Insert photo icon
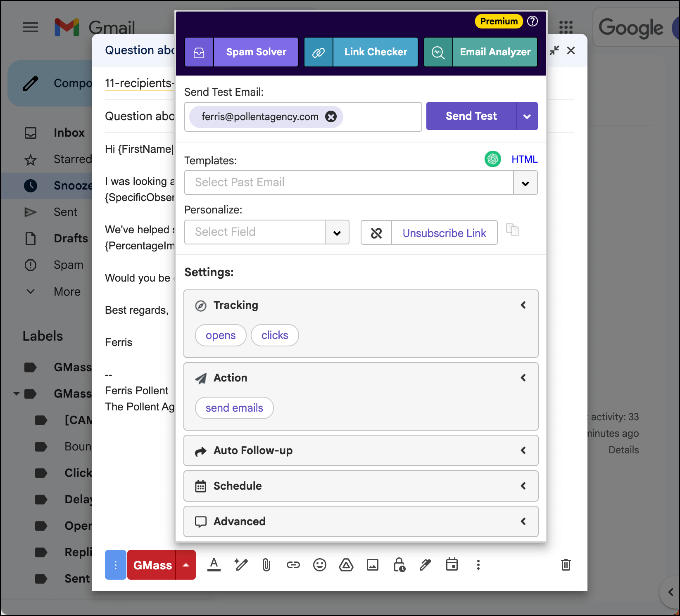 click(x=373, y=564)
